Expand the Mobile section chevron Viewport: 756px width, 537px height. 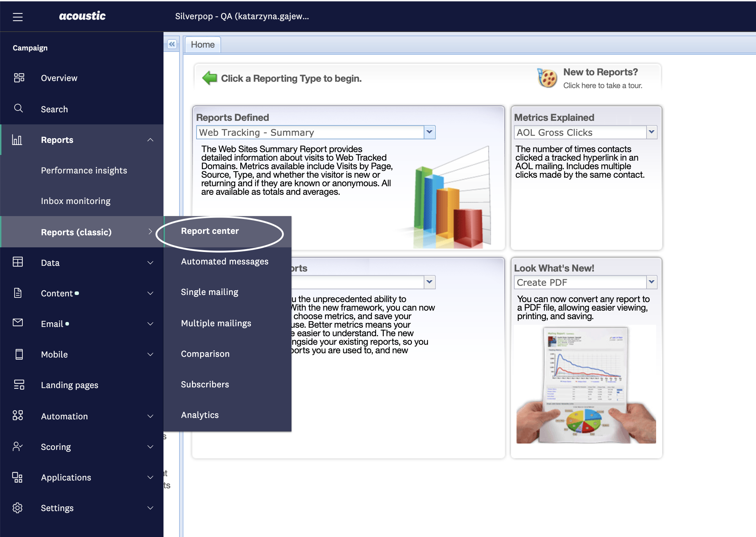pyautogui.click(x=150, y=354)
